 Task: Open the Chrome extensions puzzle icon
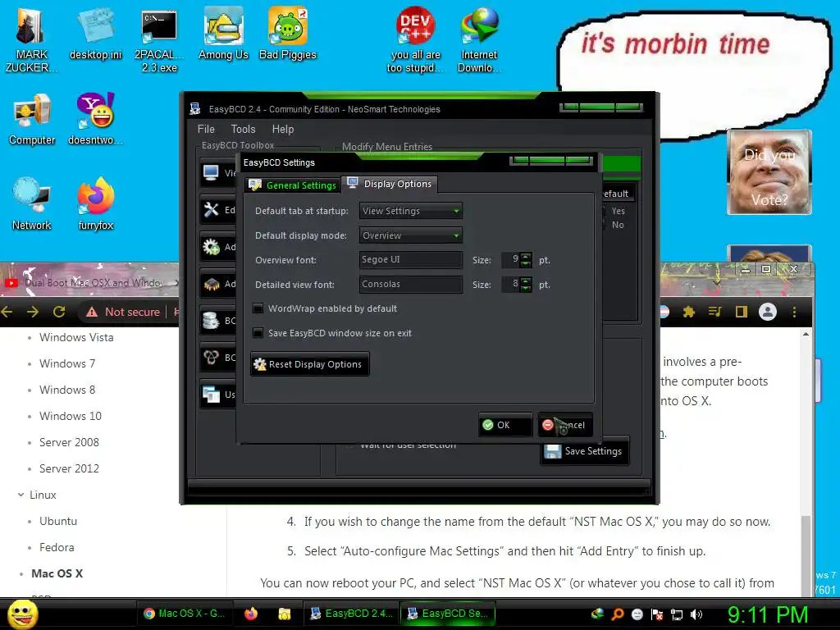tap(689, 312)
